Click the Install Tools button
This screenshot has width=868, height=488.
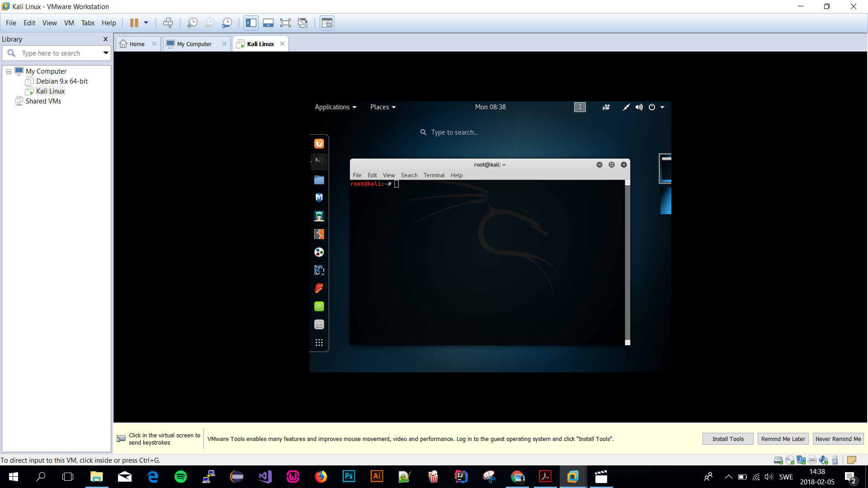[727, 439]
